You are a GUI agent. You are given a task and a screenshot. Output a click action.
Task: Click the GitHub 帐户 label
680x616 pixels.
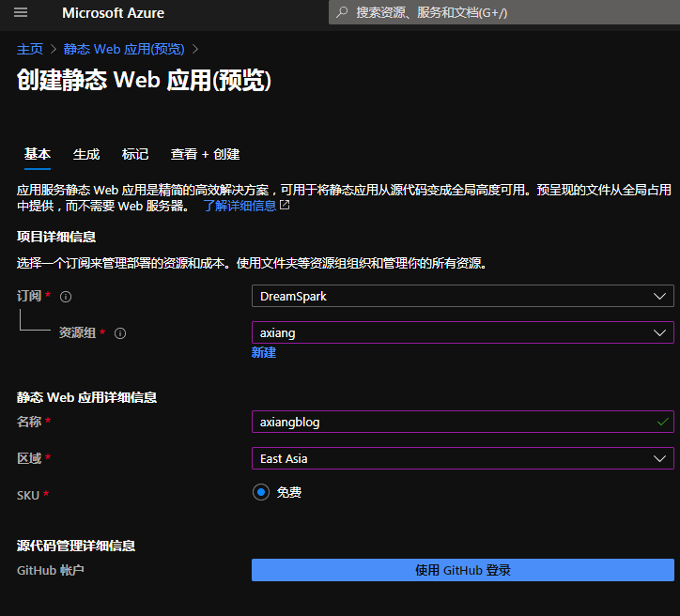point(51,571)
